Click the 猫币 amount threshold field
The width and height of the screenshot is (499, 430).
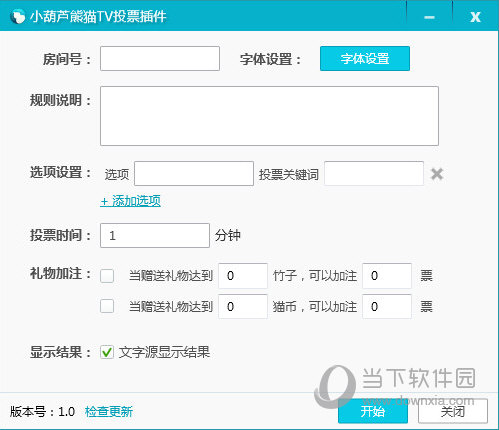coord(243,306)
